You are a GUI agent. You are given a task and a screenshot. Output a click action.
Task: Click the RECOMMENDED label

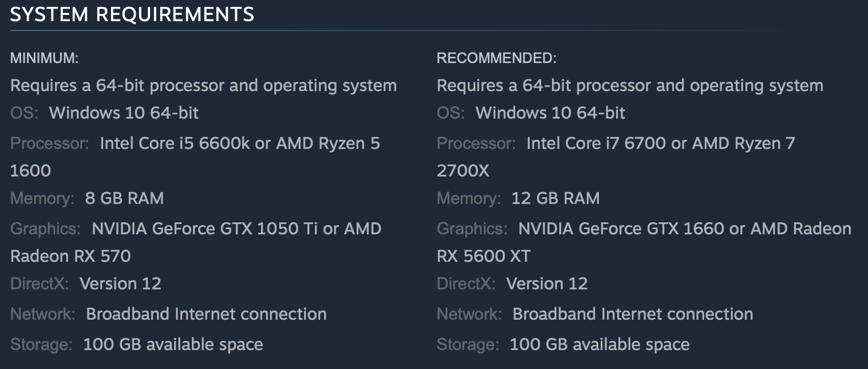click(496, 58)
